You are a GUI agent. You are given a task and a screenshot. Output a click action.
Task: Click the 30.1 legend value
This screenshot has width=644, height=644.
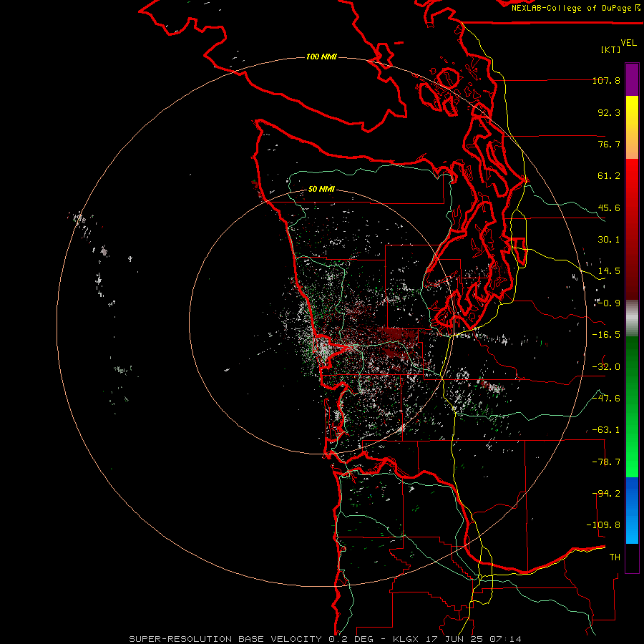[609, 240]
